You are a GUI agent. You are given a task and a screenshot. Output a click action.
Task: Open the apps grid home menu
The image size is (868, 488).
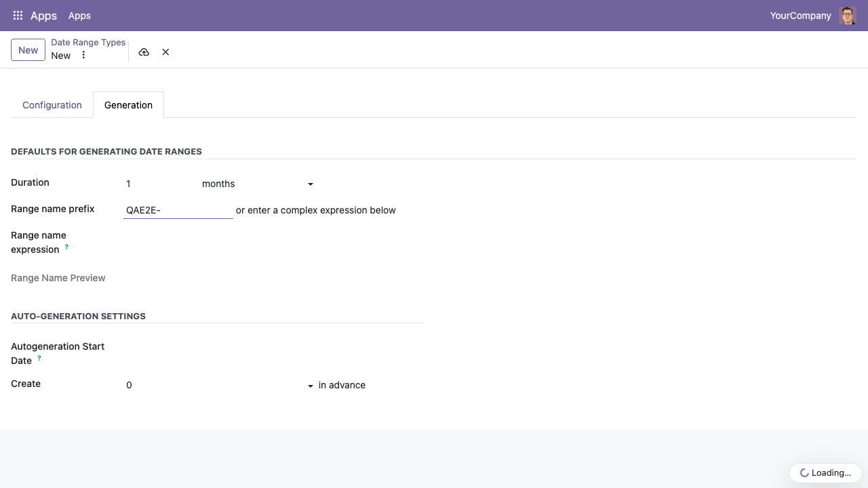click(18, 16)
